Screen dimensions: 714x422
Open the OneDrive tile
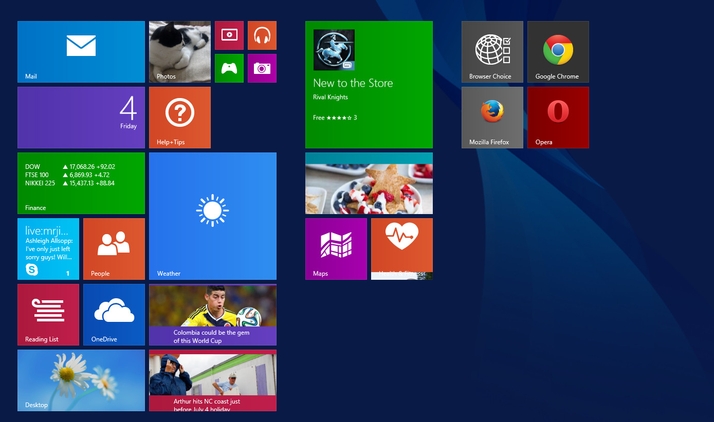114,315
